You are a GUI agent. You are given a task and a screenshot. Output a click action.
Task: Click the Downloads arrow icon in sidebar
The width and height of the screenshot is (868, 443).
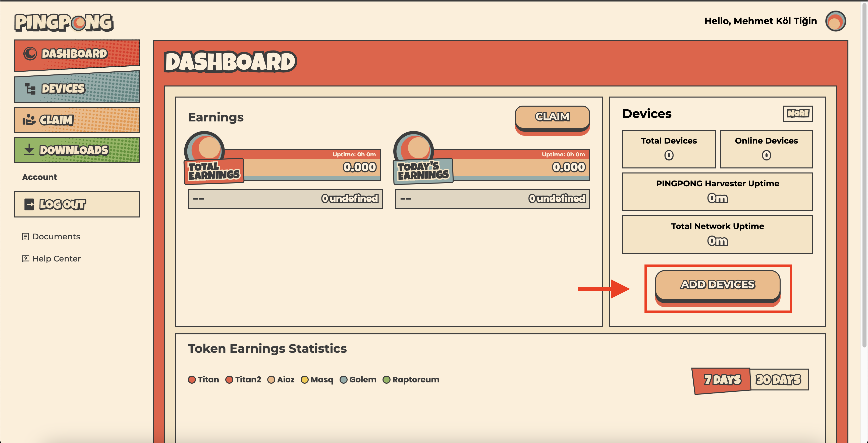tap(29, 150)
